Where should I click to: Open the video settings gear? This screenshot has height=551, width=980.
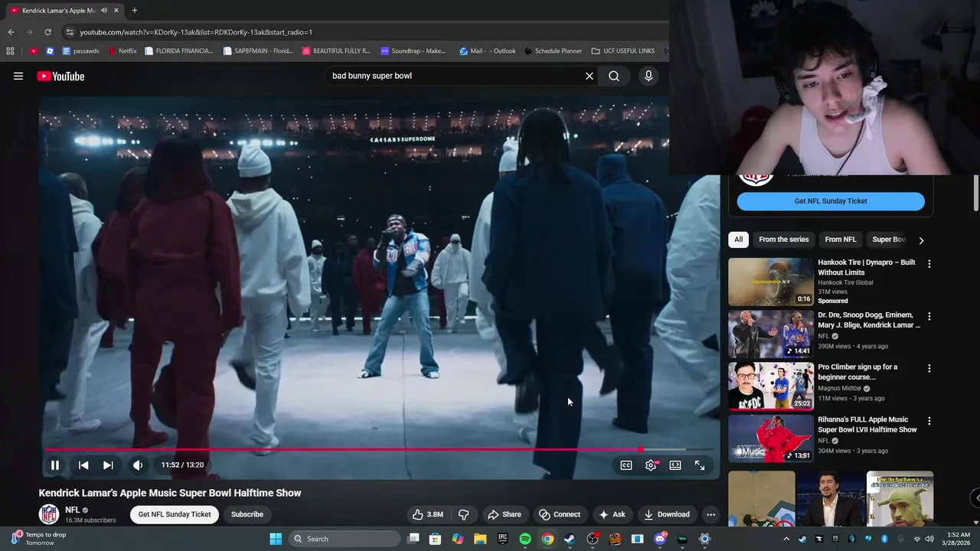[x=651, y=465]
